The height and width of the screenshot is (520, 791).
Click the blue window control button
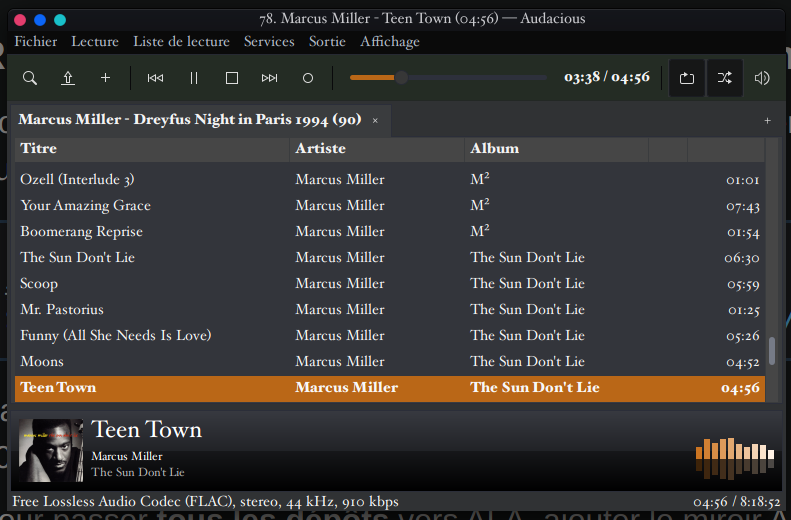click(x=40, y=20)
